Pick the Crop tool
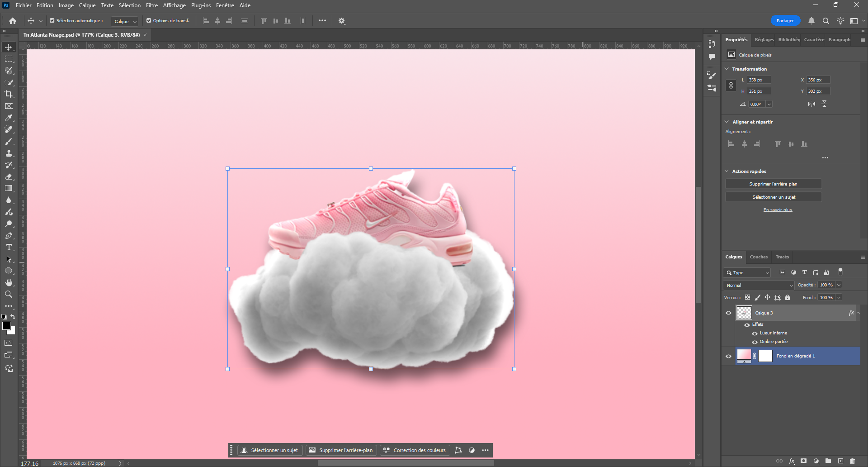The height and width of the screenshot is (467, 868). click(9, 94)
